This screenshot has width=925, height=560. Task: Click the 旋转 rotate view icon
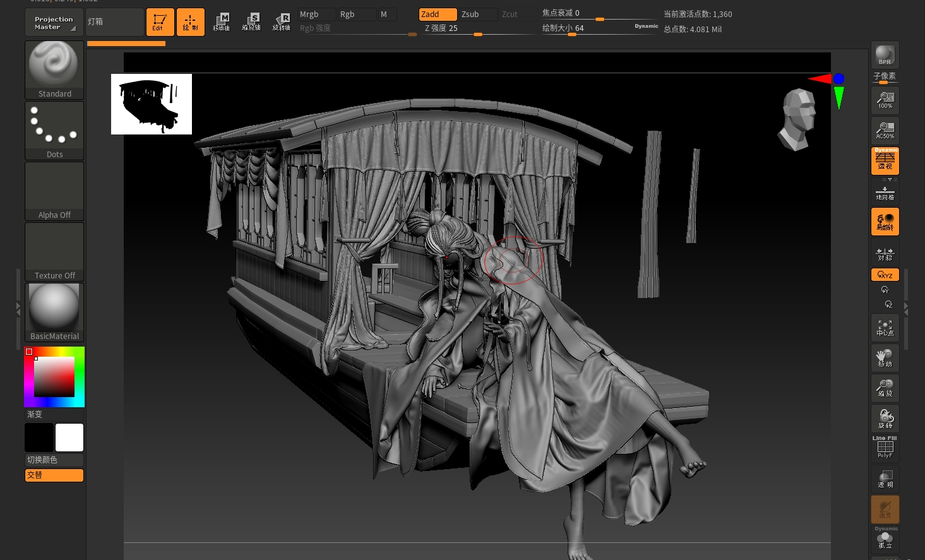[x=885, y=419]
